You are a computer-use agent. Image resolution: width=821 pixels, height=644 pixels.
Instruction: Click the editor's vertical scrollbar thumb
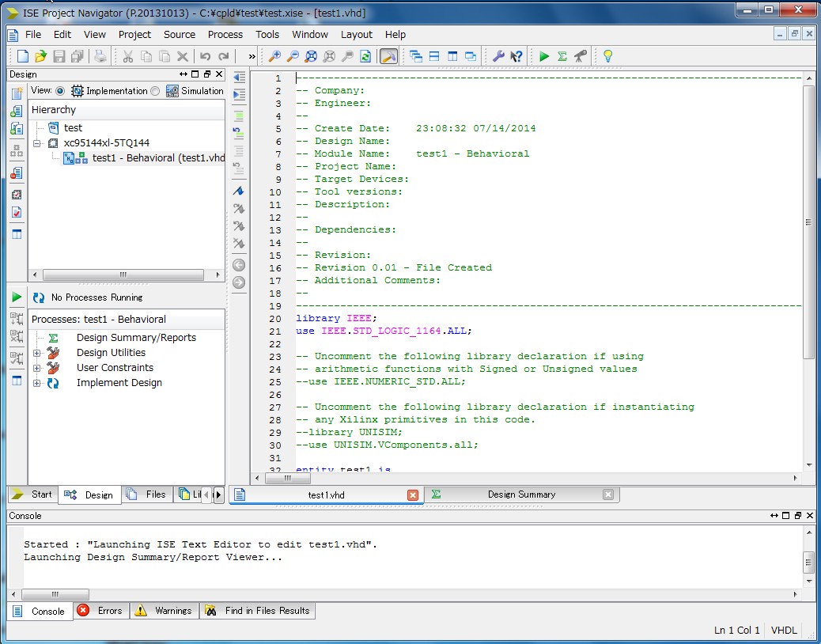coord(809,222)
